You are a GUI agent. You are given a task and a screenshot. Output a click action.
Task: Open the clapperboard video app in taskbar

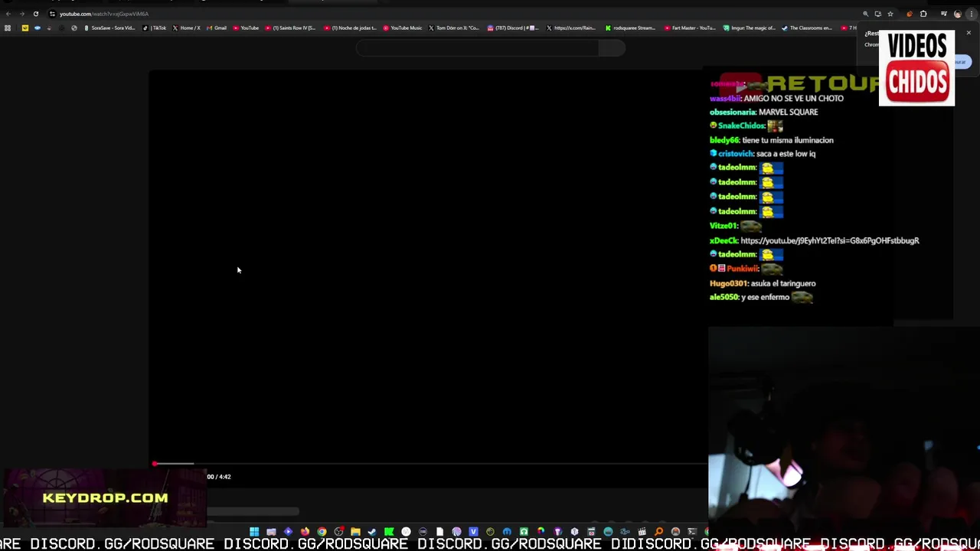[642, 531]
